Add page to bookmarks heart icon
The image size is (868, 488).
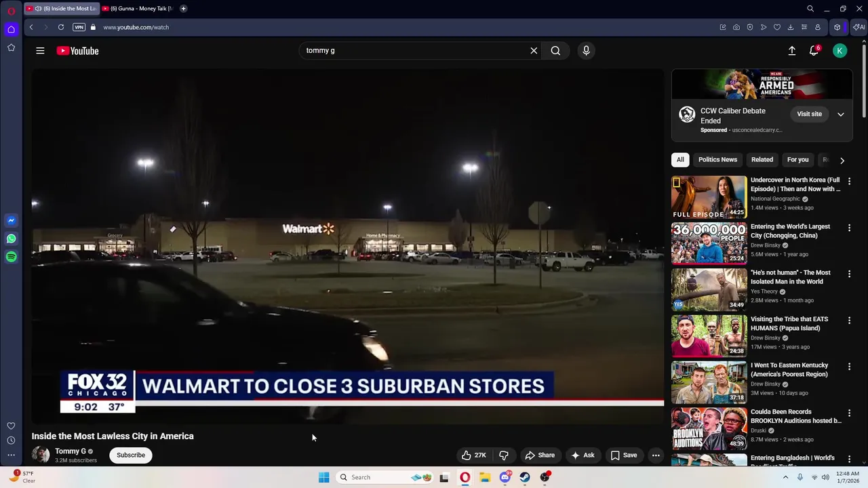[777, 27]
